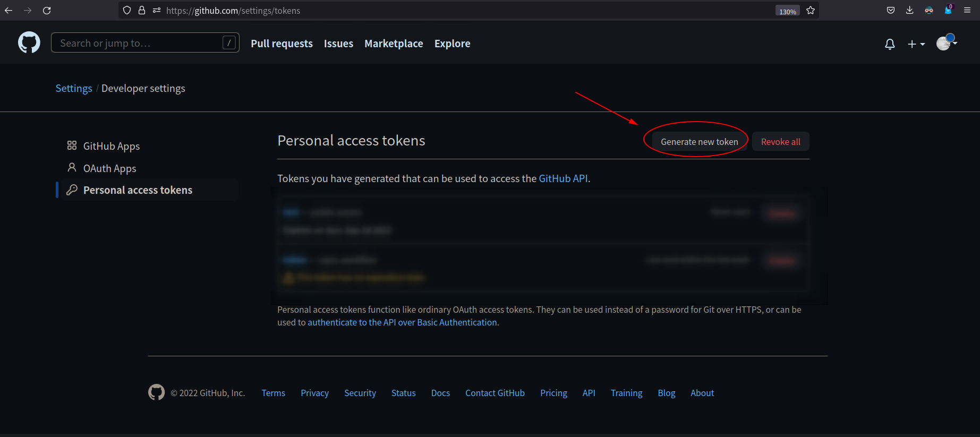
Task: Go back with the browser back arrow
Action: pos(8,10)
